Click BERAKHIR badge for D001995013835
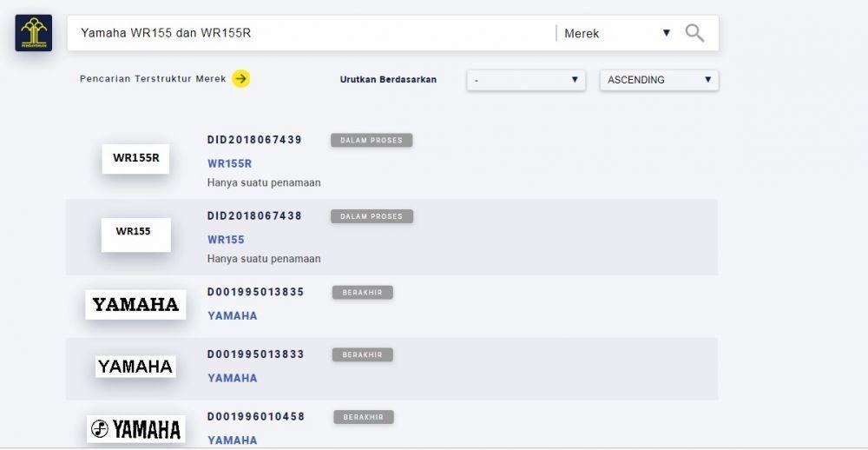Image resolution: width=868 pixels, height=450 pixels. click(363, 292)
